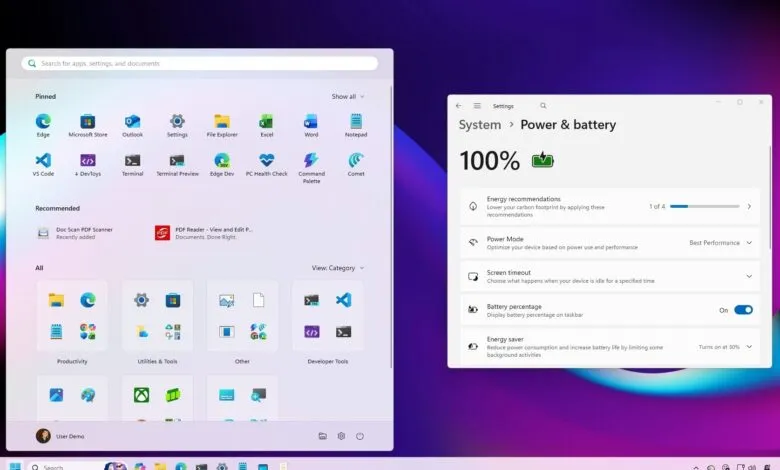Click the "Turns on at 30%" value
Viewport: 780px width, 470px height.
(x=719, y=347)
